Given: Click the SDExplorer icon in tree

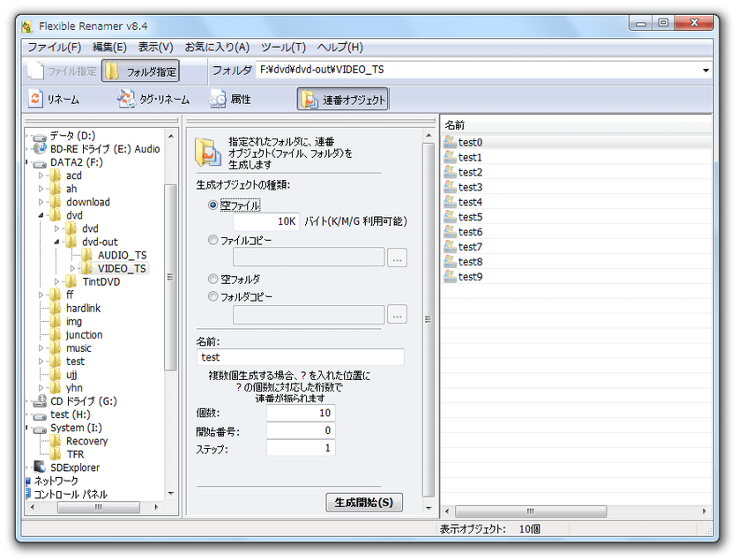Looking at the screenshot, I should click(40, 467).
